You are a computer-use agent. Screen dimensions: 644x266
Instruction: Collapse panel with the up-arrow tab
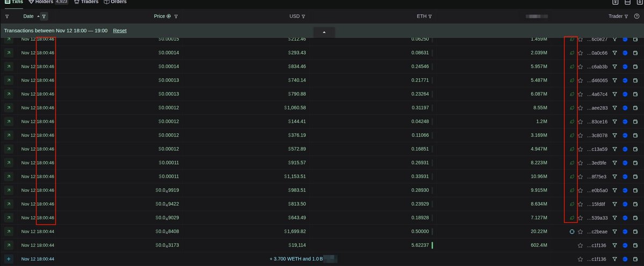[x=324, y=32]
